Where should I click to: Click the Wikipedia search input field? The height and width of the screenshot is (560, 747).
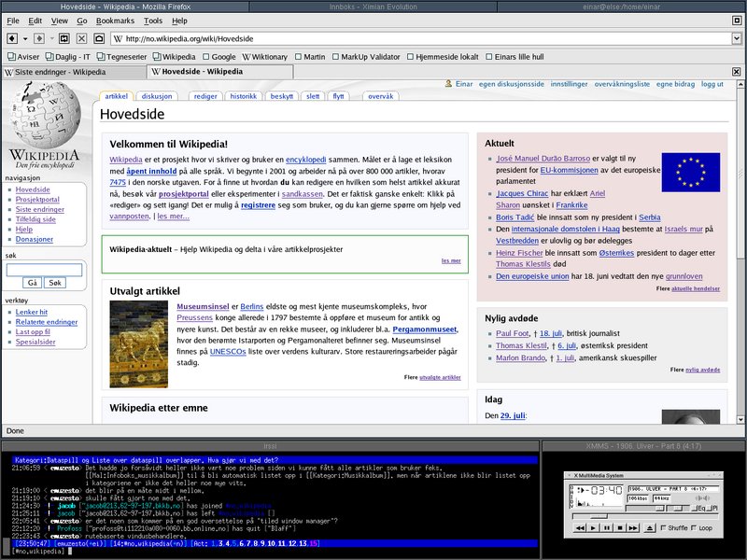pyautogui.click(x=44, y=270)
